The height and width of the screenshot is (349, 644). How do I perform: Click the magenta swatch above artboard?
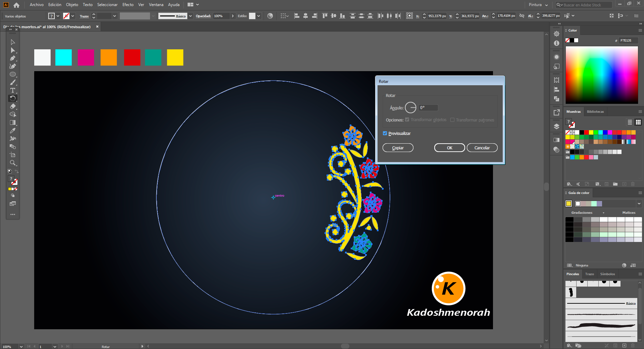pos(86,57)
